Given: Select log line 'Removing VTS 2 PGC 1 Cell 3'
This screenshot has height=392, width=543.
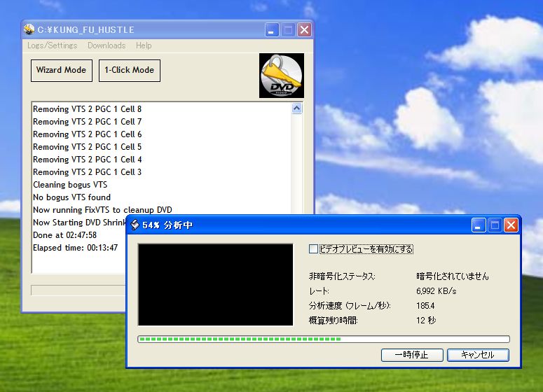Looking at the screenshot, I should 88,172.
